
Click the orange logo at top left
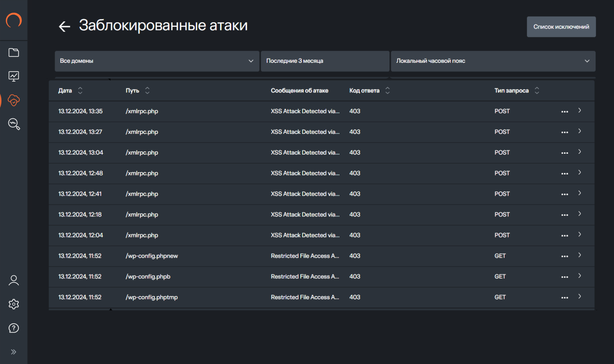(14, 20)
